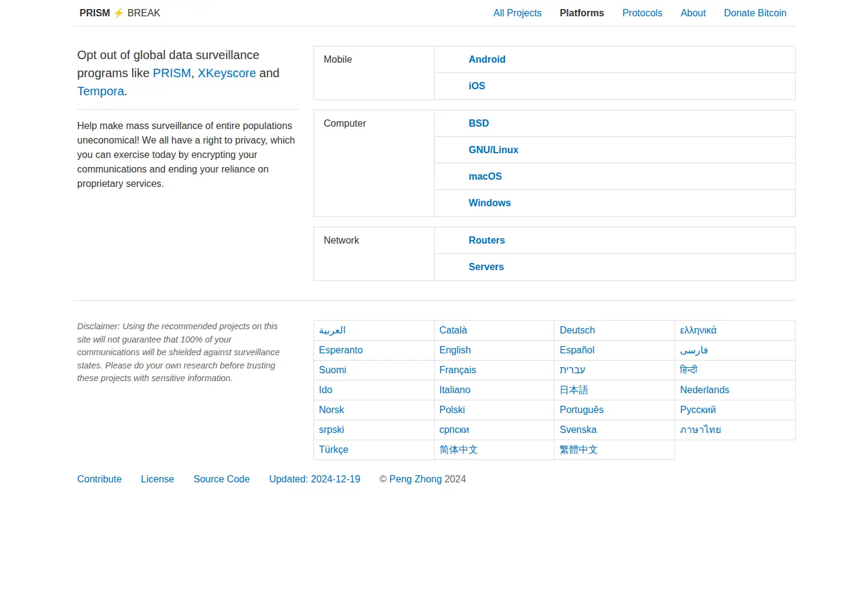The width and height of the screenshot is (868, 603).
Task: Browse Servers under Network
Action: 486,267
